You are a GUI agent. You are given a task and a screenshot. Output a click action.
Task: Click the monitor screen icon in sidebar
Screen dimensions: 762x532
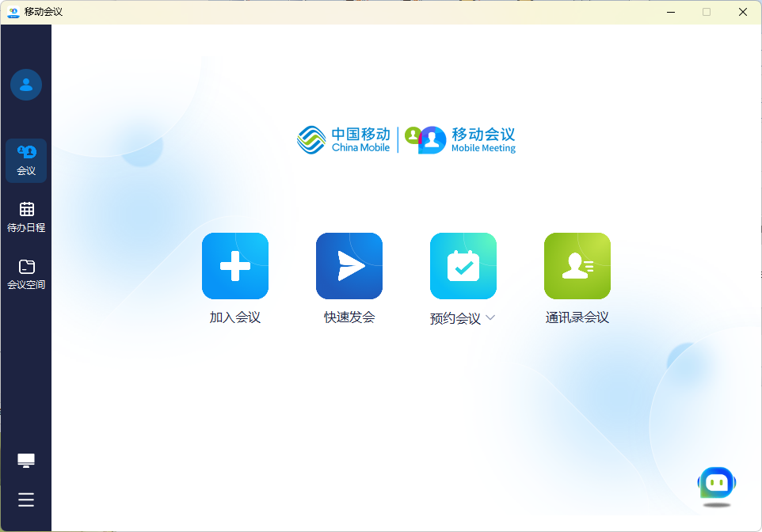(26, 461)
